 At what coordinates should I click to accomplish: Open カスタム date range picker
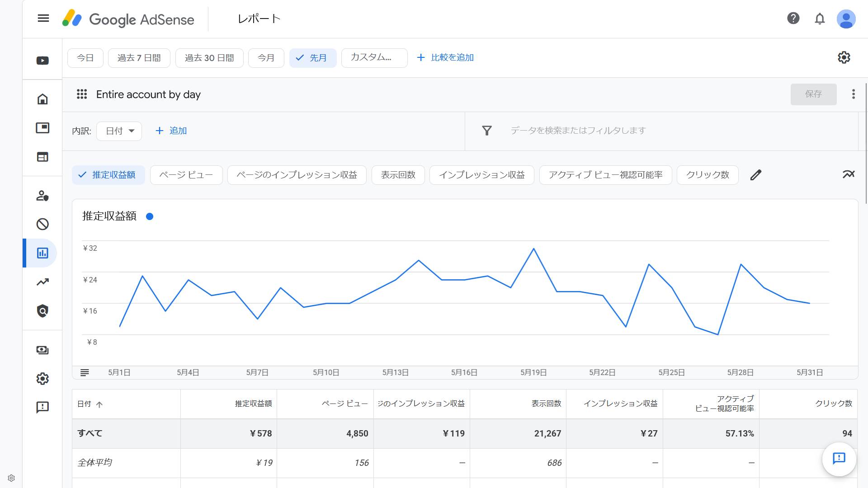(374, 58)
